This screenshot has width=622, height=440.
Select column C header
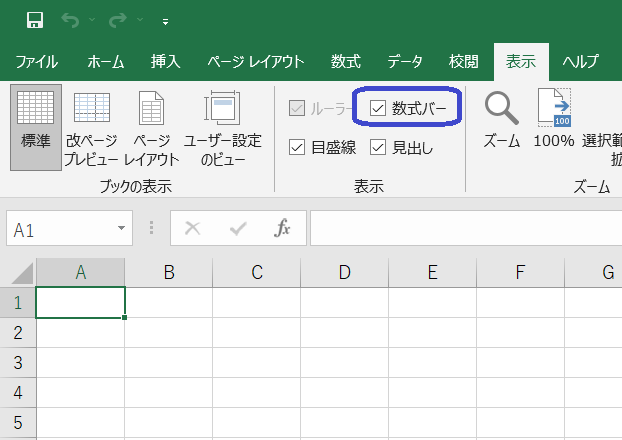tap(257, 273)
